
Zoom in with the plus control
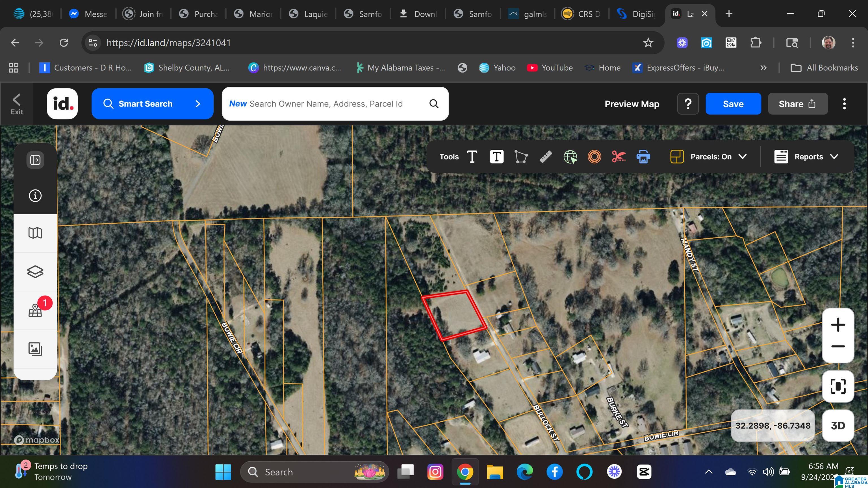click(838, 325)
